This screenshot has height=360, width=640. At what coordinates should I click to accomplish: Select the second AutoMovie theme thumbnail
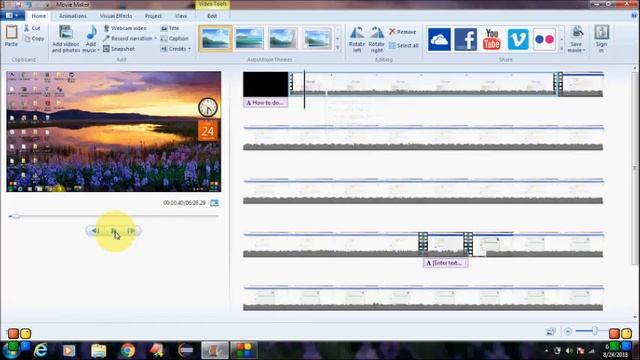pos(249,38)
